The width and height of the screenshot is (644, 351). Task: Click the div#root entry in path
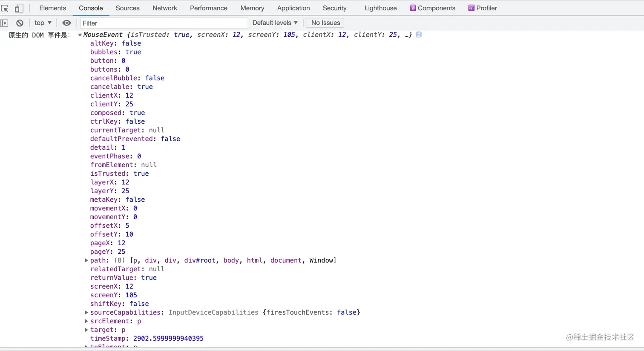(200, 260)
